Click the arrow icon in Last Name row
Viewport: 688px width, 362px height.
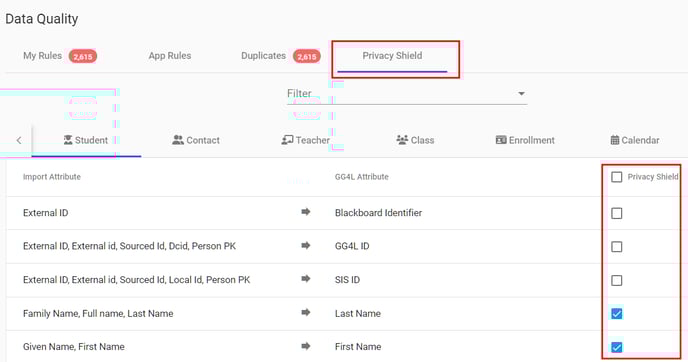tap(306, 312)
